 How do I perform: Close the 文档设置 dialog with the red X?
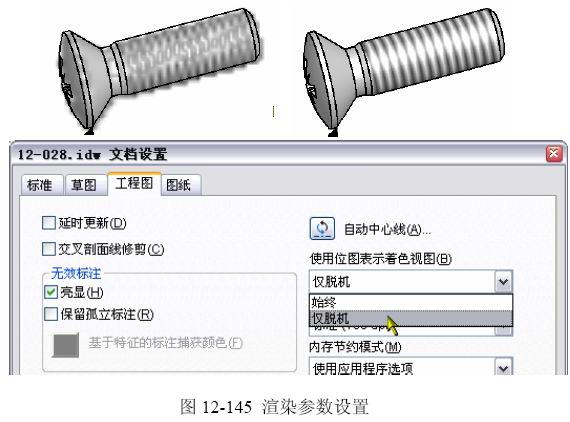coord(554,153)
